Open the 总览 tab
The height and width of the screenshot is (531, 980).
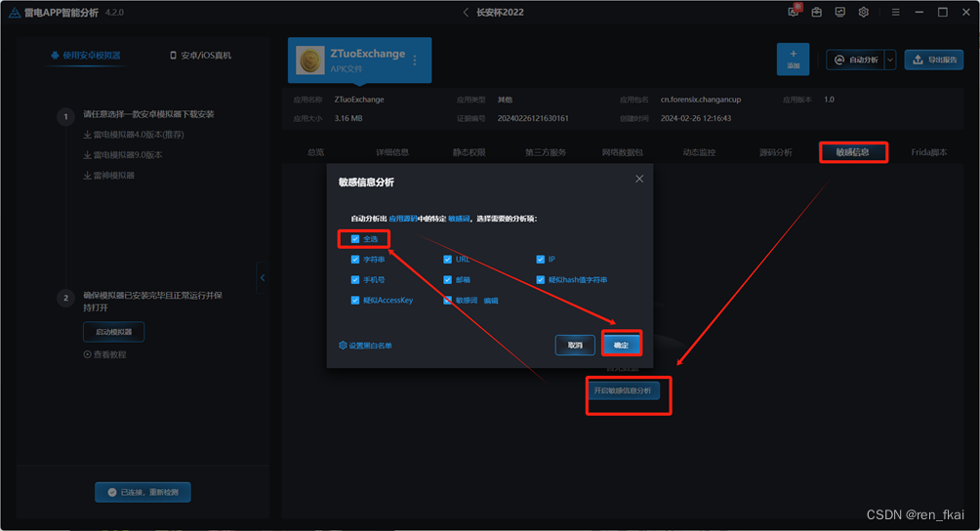coord(315,152)
